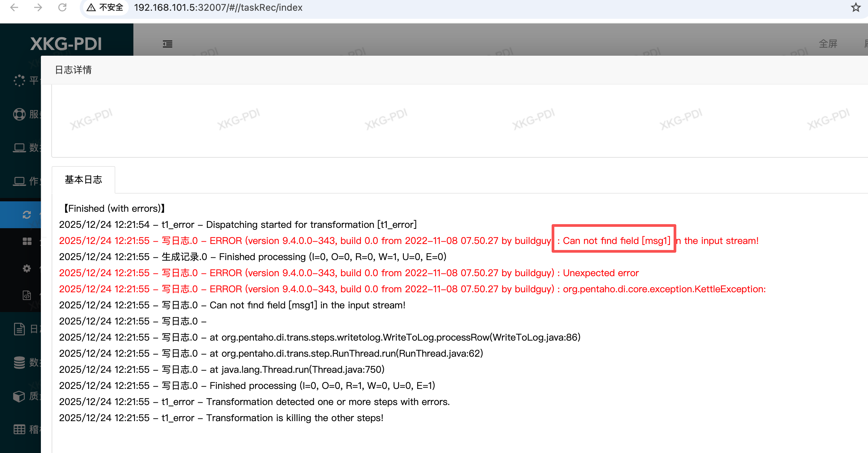The image size is (868, 453).
Task: Click the highlighted refresh sync sidebar icon
Action: [26, 214]
